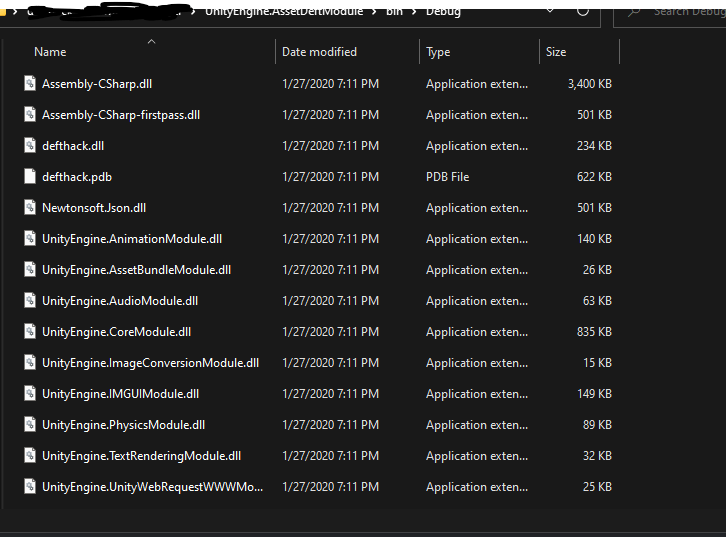Screen dimensions: 726x537
Task: Navigate to the Debug breadcrumb
Action: click(x=443, y=12)
